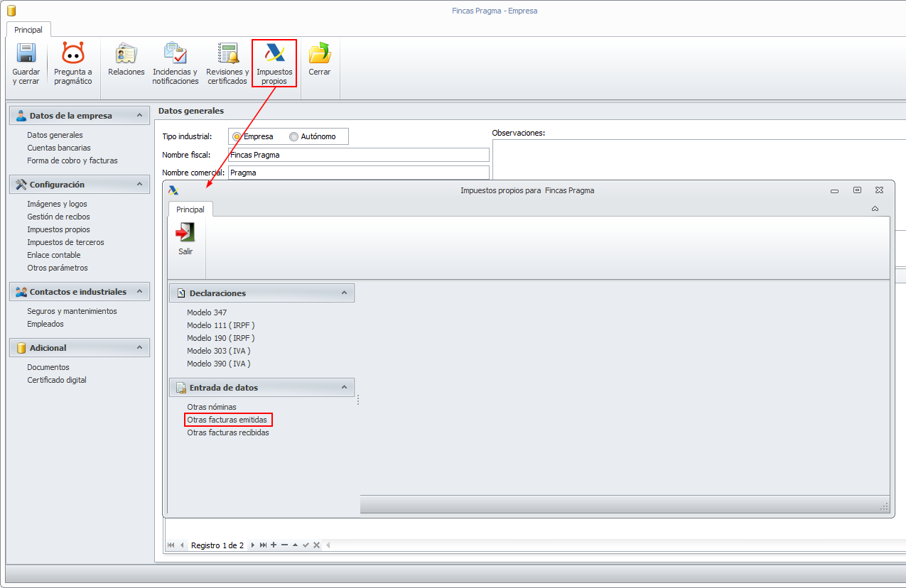
Task: Open Modelo 111 (IRPF) declaration
Action: 221,325
